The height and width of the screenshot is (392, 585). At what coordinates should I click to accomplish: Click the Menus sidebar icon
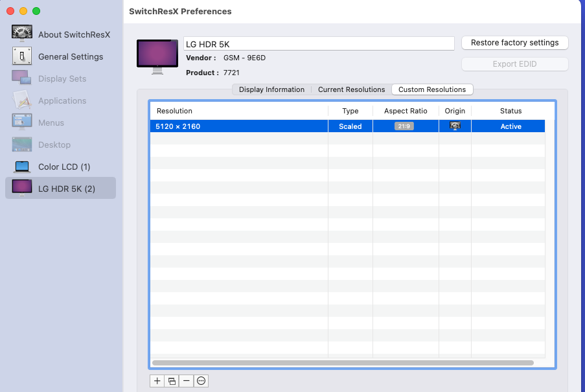click(x=21, y=122)
